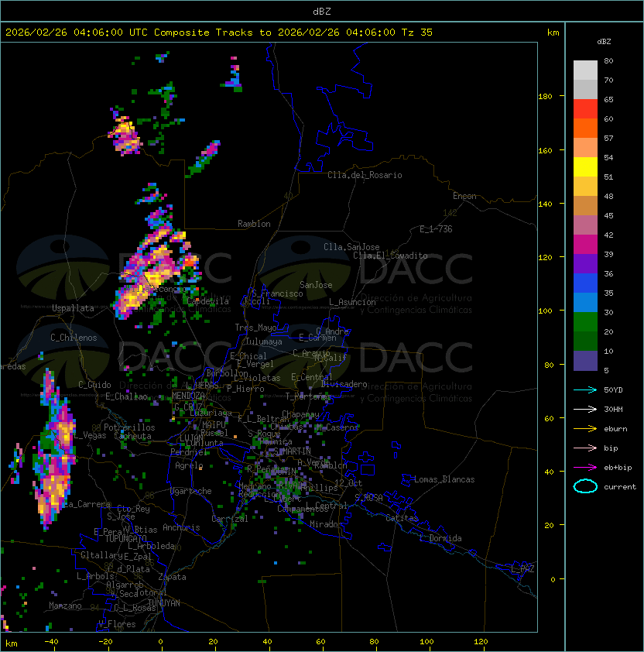Viewport: 644px width, 652px height.
Task: Click the 'TUNUYAN' map label
Action: (x=164, y=603)
